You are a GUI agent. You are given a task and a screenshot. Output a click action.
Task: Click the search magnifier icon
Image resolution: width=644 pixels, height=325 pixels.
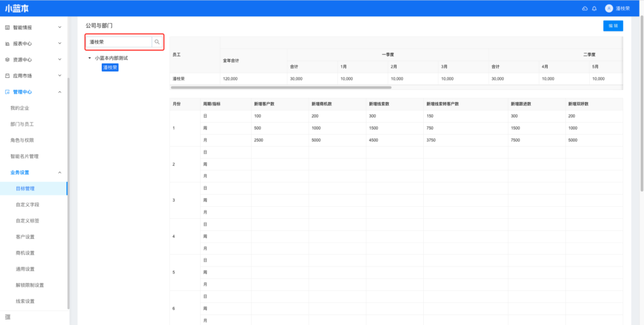[x=157, y=42]
